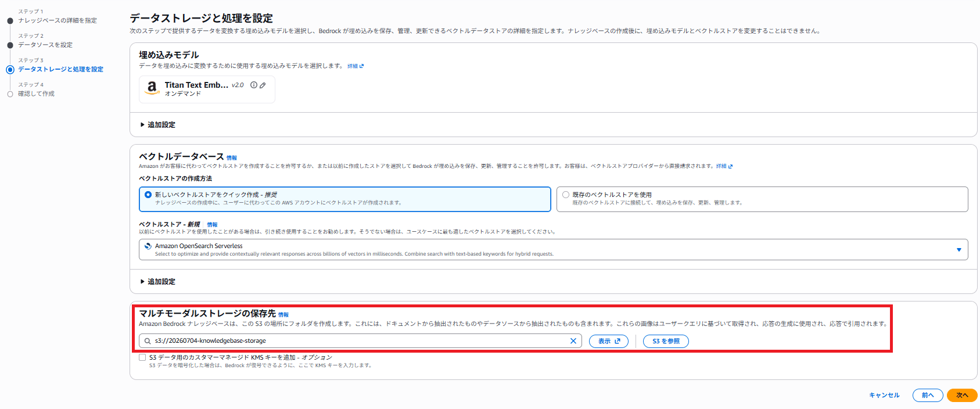Select the step 1 bullet in the wizard sidebar
The width and height of the screenshot is (980, 409).
click(10, 21)
